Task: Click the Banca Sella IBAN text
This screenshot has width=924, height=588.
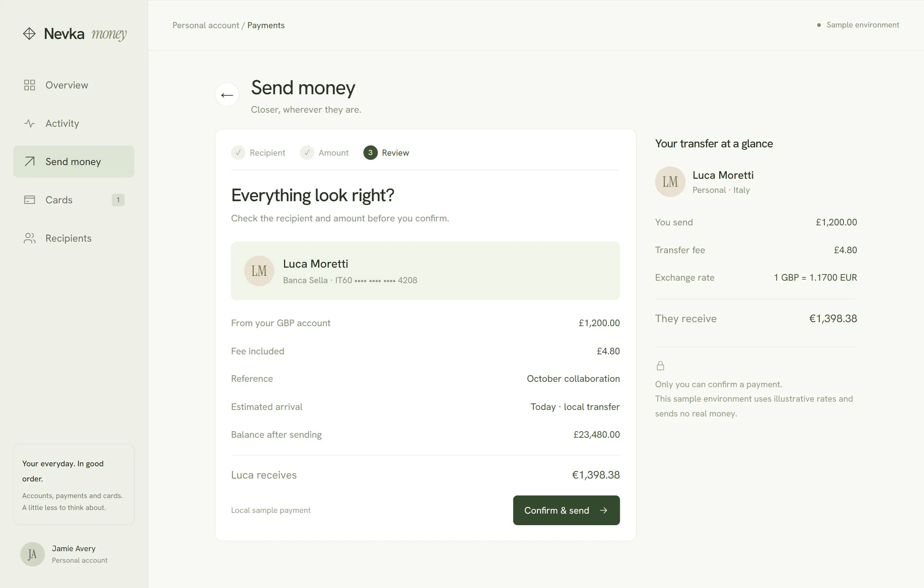Action: (350, 280)
